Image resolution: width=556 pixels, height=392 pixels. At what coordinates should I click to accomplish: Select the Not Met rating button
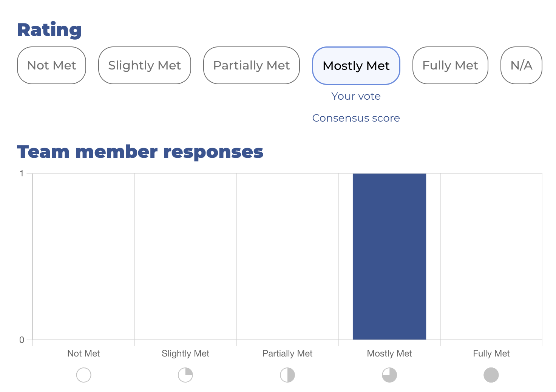click(x=52, y=65)
